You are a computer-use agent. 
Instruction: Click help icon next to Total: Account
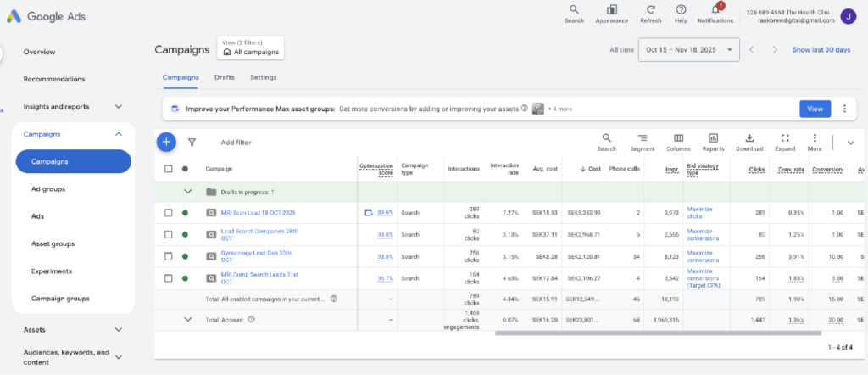(251, 319)
